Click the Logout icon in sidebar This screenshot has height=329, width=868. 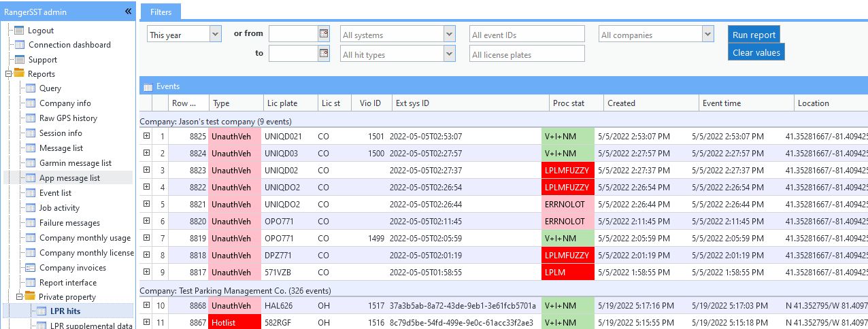[x=19, y=31]
